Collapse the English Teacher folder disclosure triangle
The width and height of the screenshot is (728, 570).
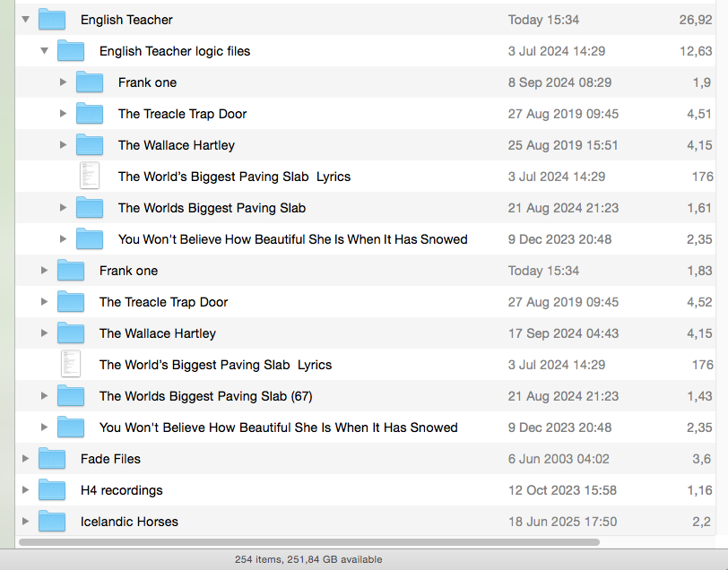click(25, 20)
